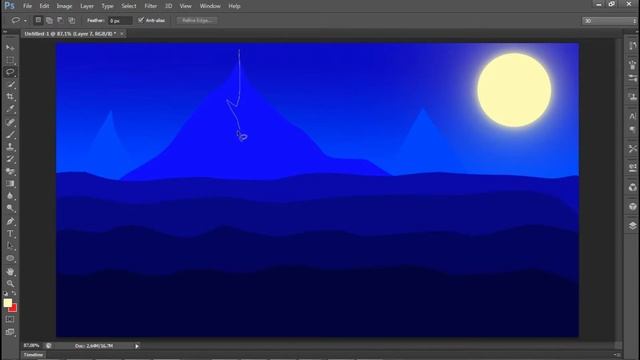Open the red background color swatch
The width and height of the screenshot is (640, 360).
click(x=13, y=309)
